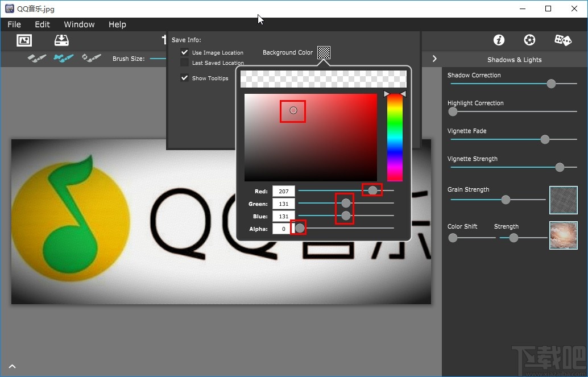The width and height of the screenshot is (588, 377).
Task: Toggle Show Tooltips checkbox
Action: click(x=184, y=78)
